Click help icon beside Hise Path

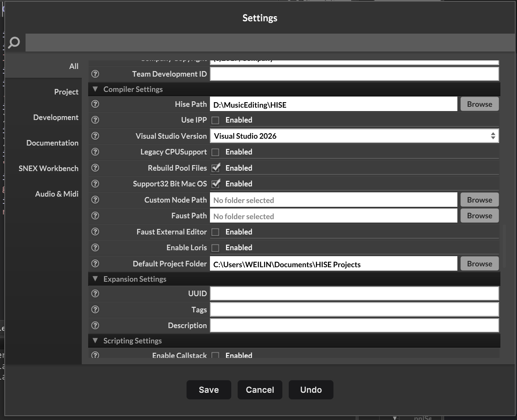click(95, 104)
